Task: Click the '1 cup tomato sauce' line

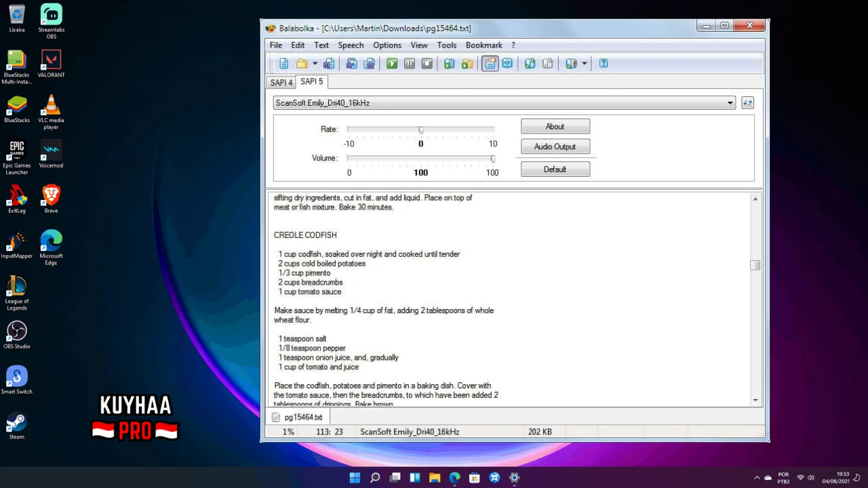Action: [310, 292]
